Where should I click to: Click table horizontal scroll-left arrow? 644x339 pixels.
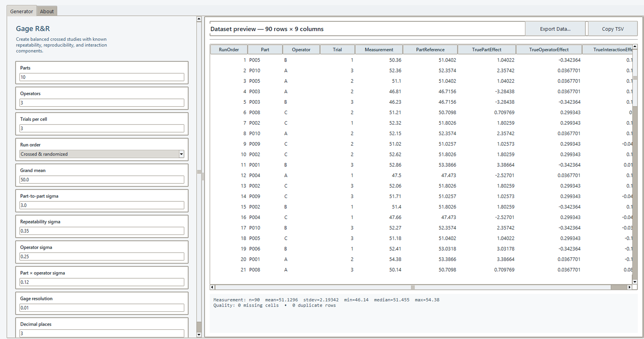(x=212, y=287)
